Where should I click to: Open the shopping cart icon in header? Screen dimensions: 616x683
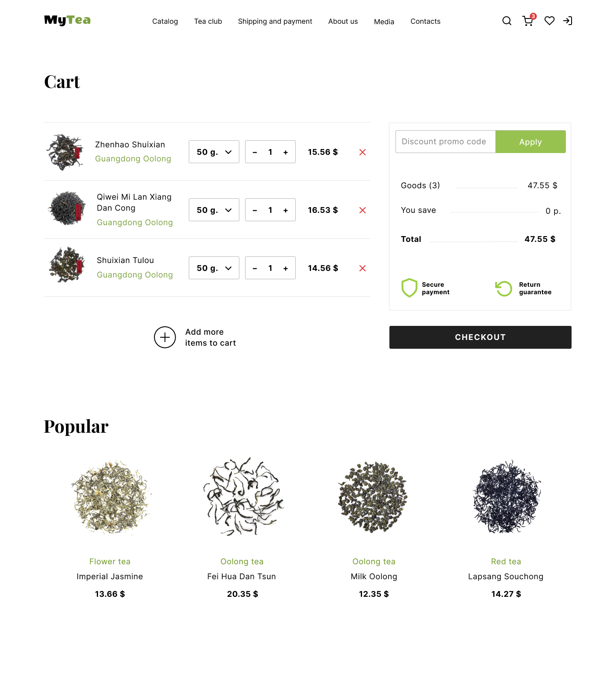528,21
